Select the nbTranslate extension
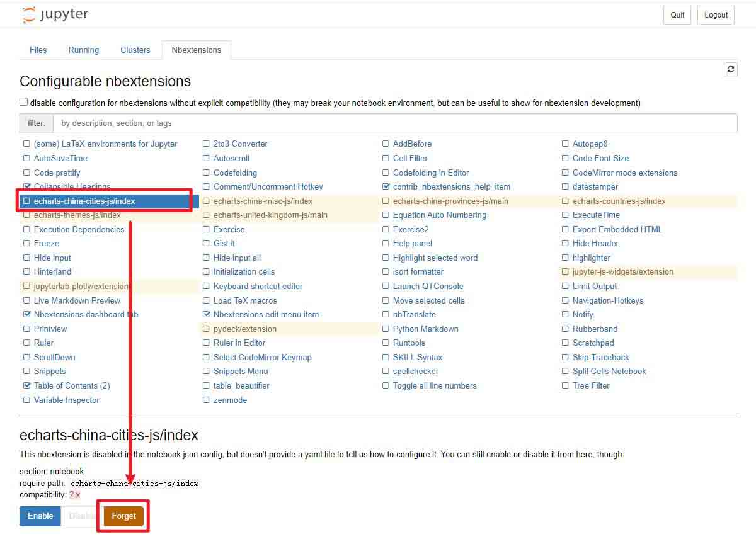The width and height of the screenshot is (756, 539). (414, 314)
